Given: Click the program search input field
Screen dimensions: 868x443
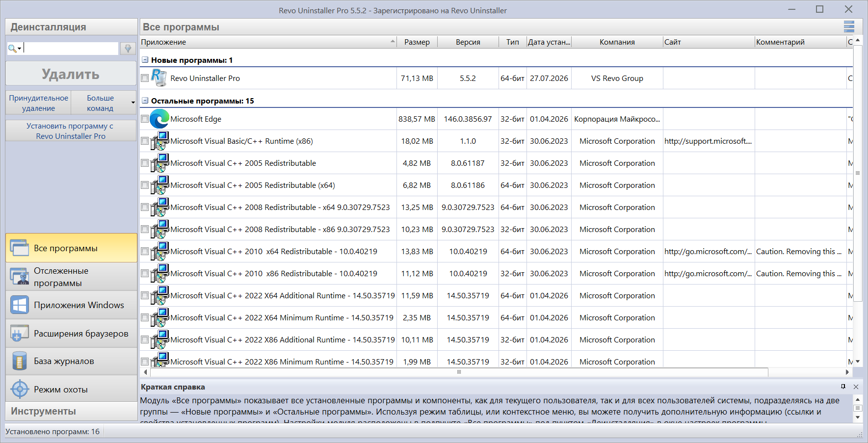Looking at the screenshot, I should pos(71,48).
